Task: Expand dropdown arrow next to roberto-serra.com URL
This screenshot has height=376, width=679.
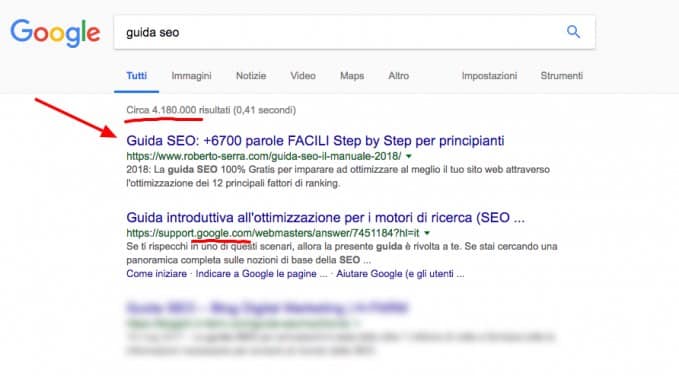Action: click(409, 156)
